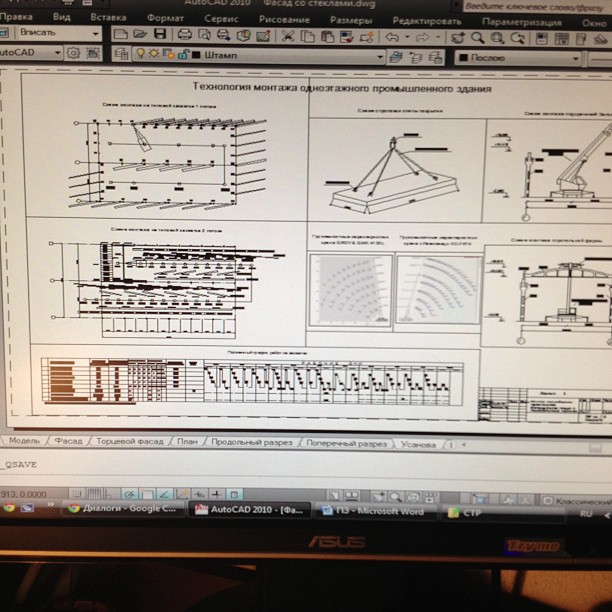The image size is (612, 612).
Task: Select the Match Properties tool
Action: click(347, 37)
